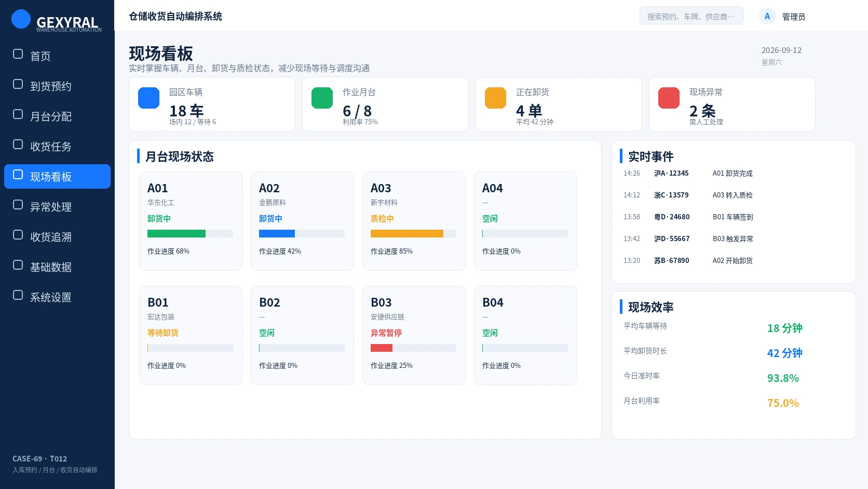
Task: Click the icon beside 基础数据
Action: (x=18, y=265)
